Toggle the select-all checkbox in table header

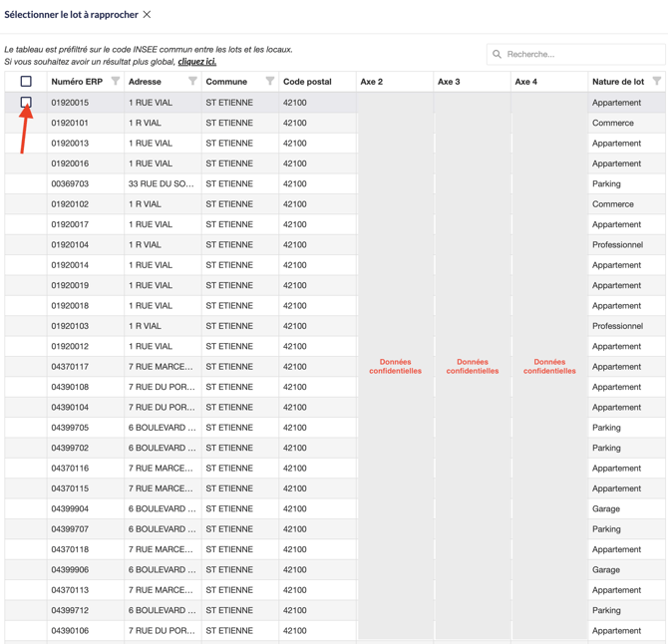coord(26,82)
